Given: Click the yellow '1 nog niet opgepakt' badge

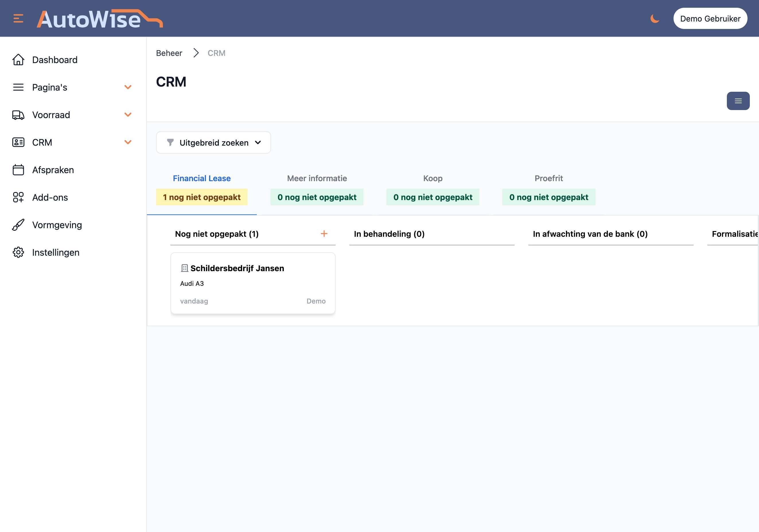Looking at the screenshot, I should pyautogui.click(x=202, y=197).
